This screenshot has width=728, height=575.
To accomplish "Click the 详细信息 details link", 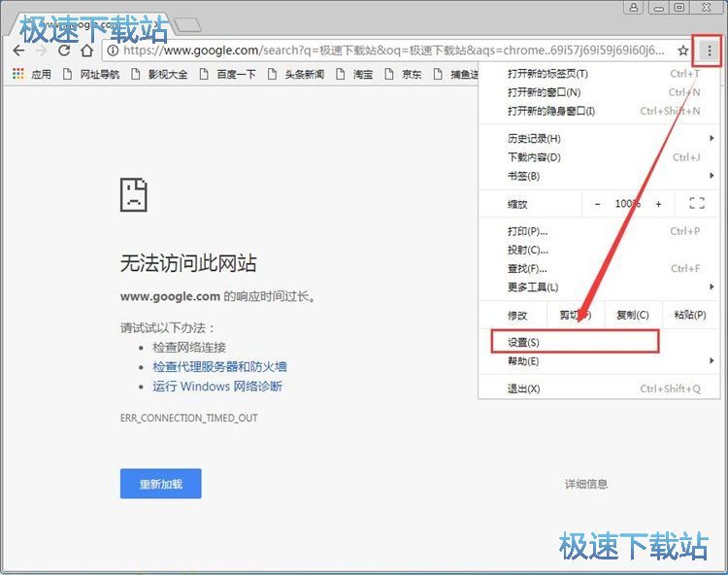I will pyautogui.click(x=586, y=484).
